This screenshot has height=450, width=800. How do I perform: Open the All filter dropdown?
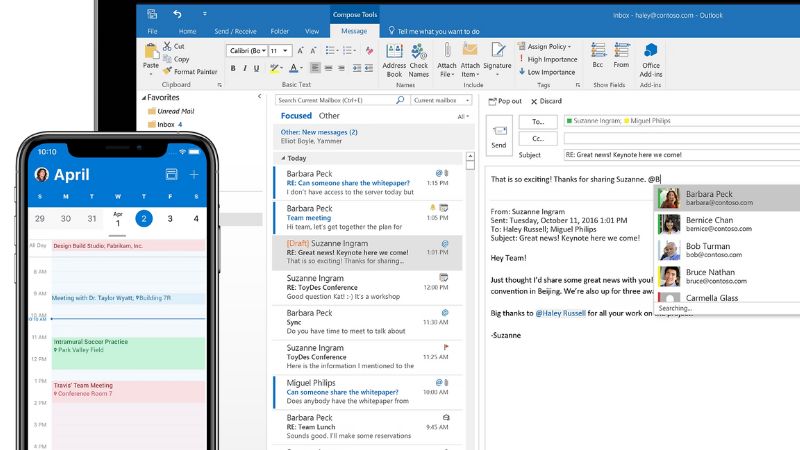(463, 117)
